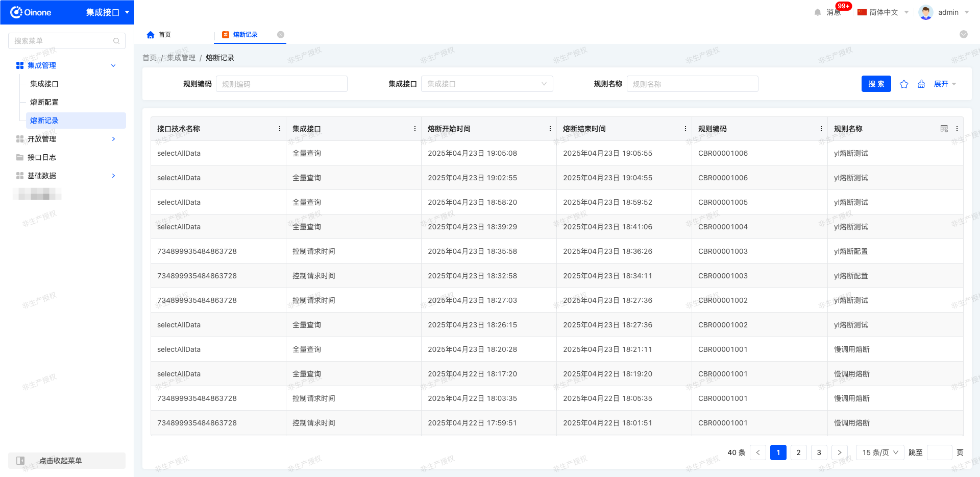Click start time 2025年04月22日 17:59:51
980x477 pixels.
(472, 423)
